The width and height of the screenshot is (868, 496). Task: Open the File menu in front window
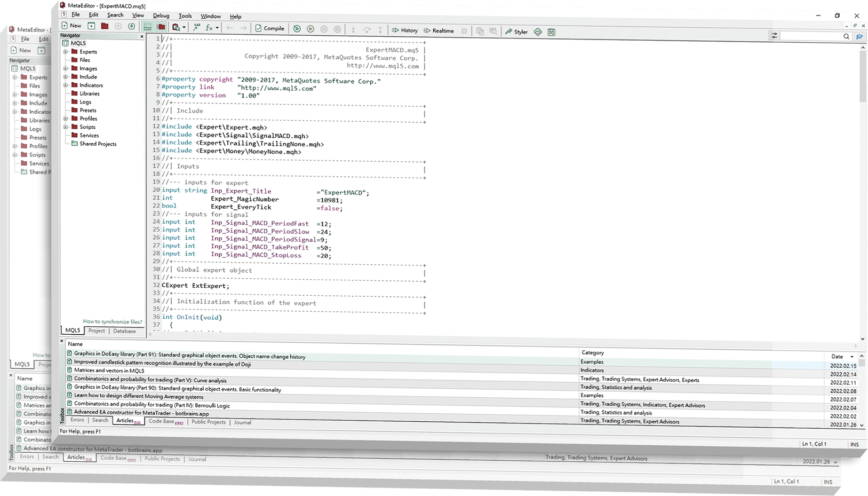(75, 14)
